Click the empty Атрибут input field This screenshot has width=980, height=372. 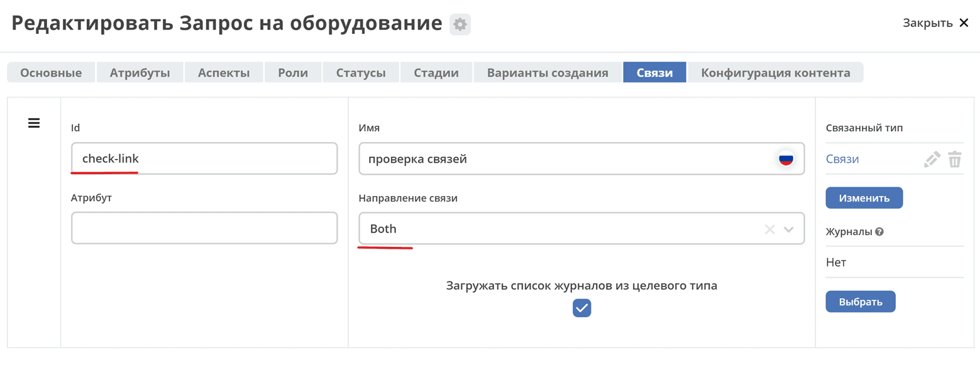204,227
